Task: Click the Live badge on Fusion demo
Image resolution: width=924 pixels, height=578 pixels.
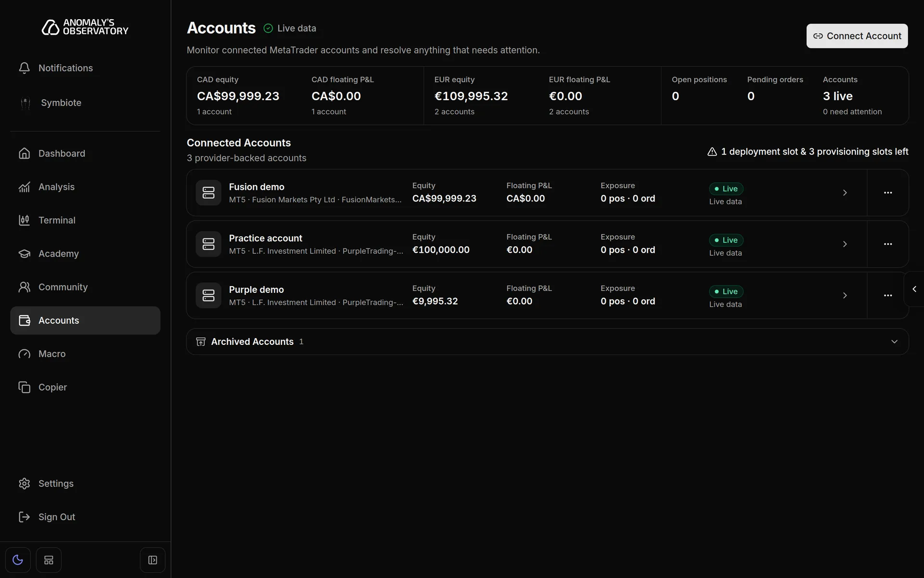Action: (726, 189)
